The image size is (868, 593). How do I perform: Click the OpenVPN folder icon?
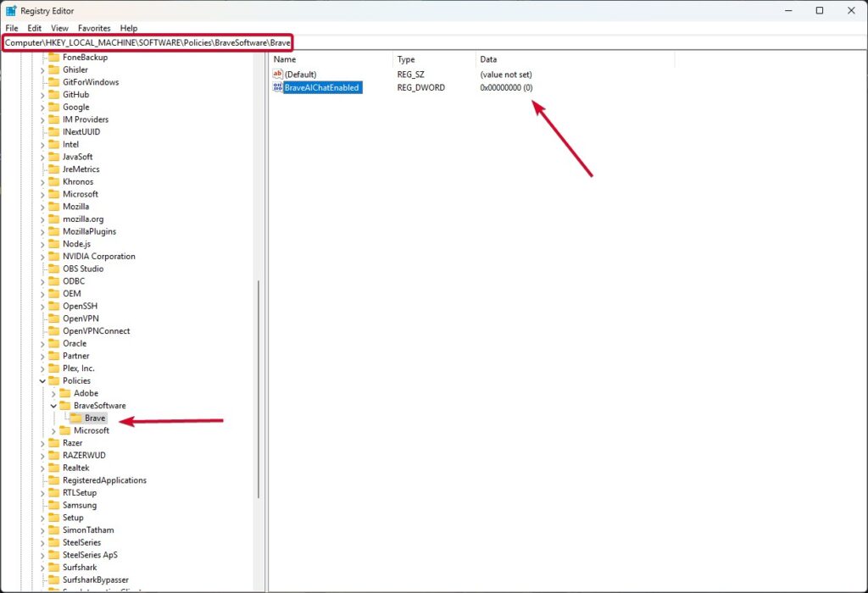tap(53, 318)
